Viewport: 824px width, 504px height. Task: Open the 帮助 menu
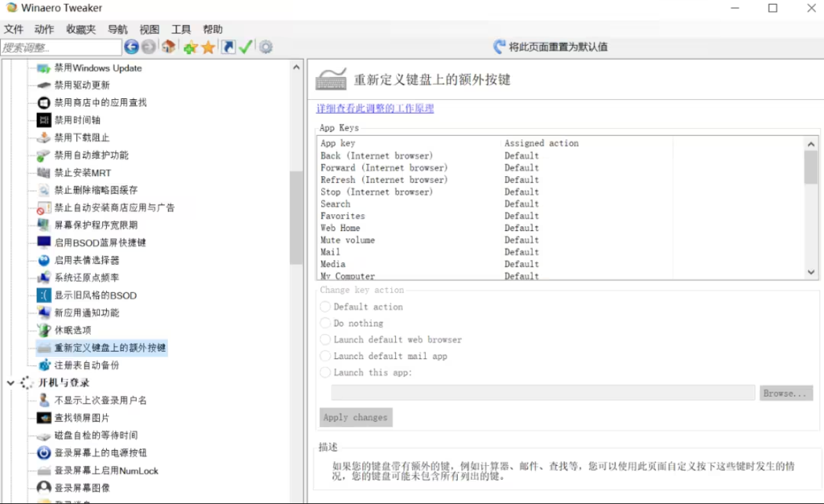(213, 29)
